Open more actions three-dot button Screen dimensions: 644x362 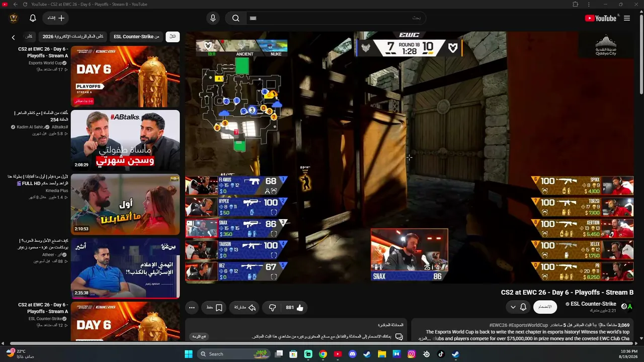(x=192, y=307)
